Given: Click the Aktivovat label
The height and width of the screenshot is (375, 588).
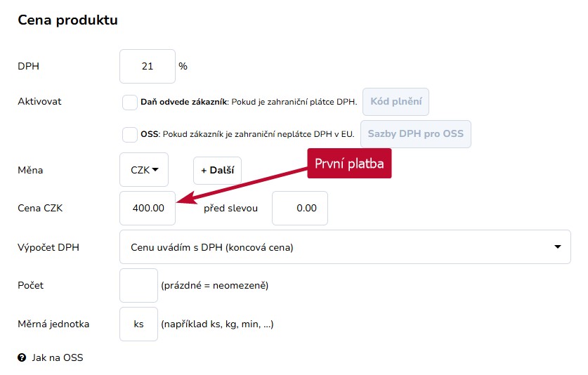Looking at the screenshot, I should [39, 102].
